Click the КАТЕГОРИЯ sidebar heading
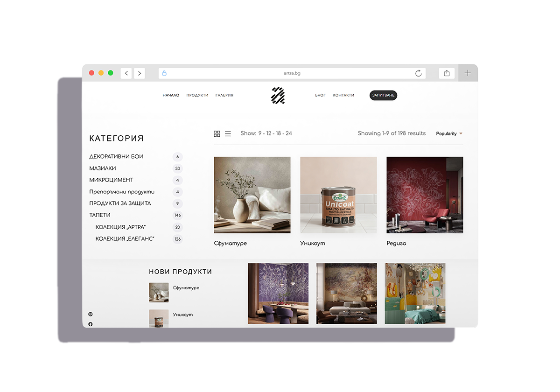Image resolution: width=560 pixels, height=392 pixels. [x=117, y=139]
